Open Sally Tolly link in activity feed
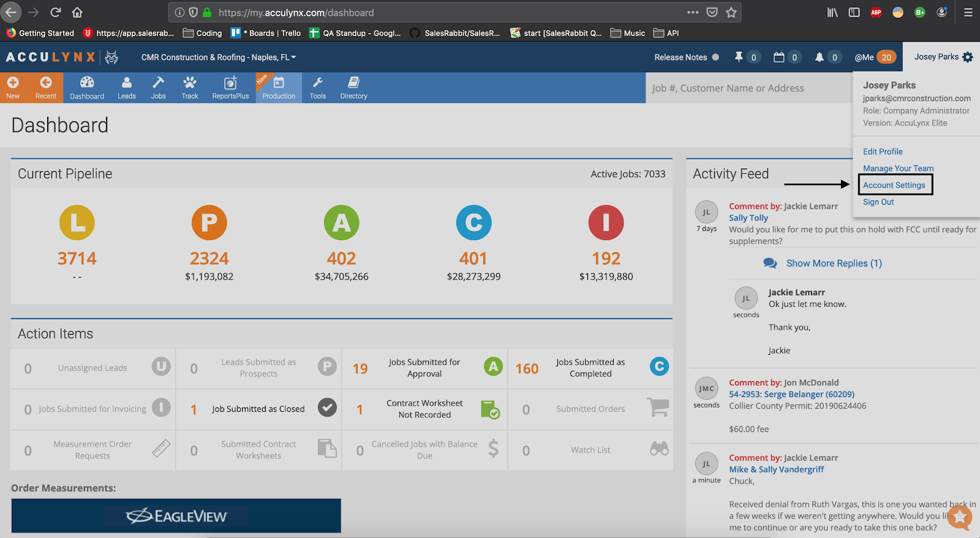980x538 pixels. click(748, 218)
